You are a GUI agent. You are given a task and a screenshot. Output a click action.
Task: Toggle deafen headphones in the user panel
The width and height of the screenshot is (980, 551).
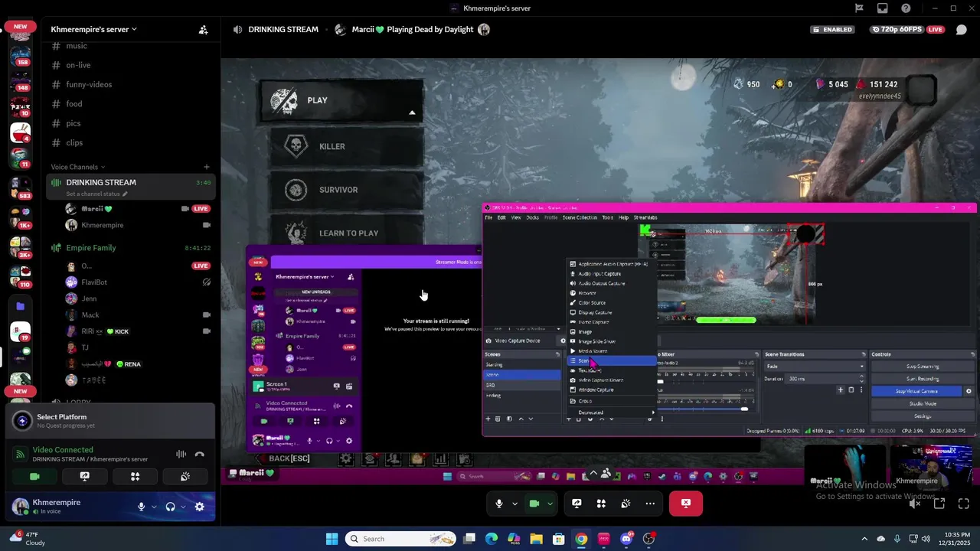[171, 507]
